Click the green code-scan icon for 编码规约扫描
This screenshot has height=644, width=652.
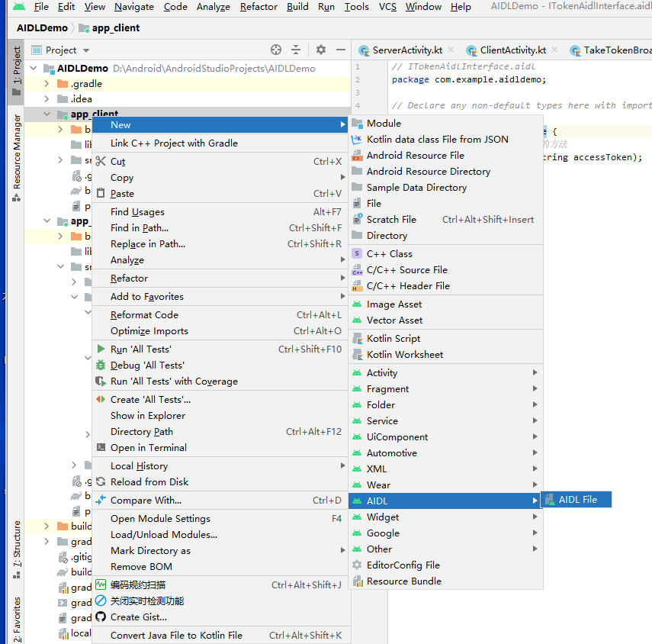click(101, 584)
